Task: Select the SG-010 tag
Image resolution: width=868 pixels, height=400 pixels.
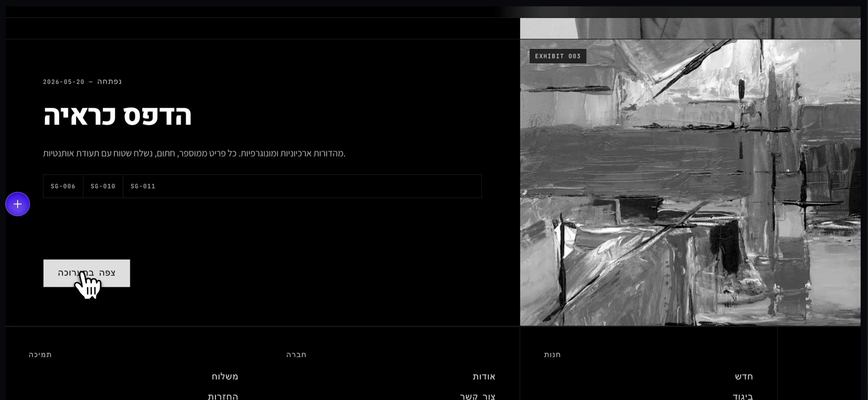Action: pos(103,186)
